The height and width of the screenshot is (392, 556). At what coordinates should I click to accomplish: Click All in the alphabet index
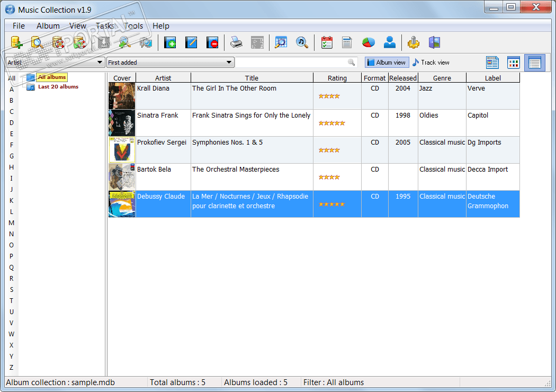pos(11,78)
